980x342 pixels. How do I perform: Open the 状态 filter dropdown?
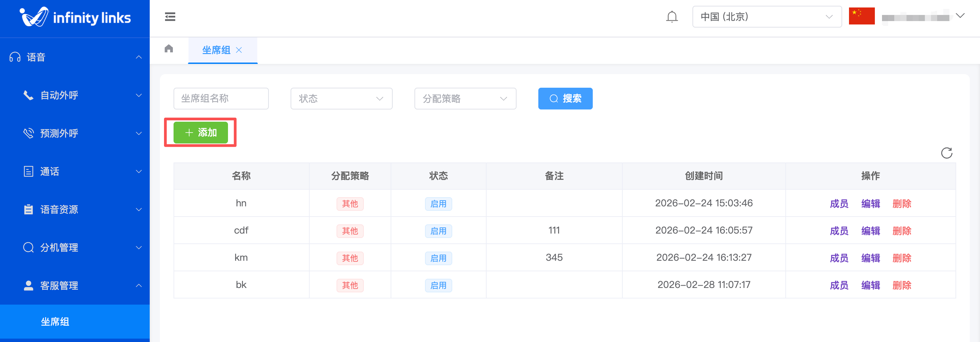pyautogui.click(x=341, y=99)
